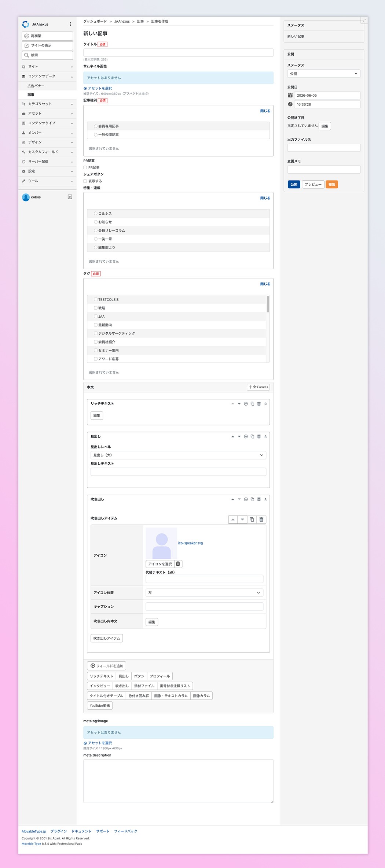Duplicate the 吹き出し block

coord(252,499)
